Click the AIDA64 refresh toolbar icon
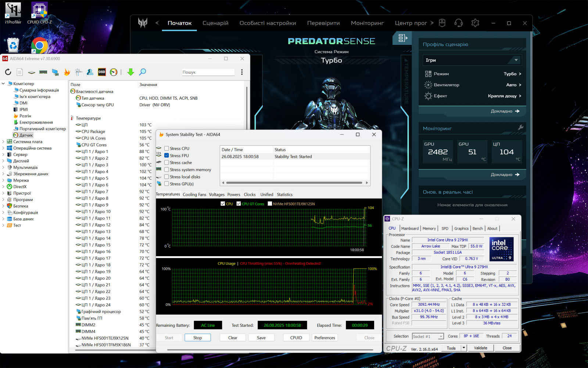Image resolution: width=588 pixels, height=368 pixels. (x=8, y=72)
